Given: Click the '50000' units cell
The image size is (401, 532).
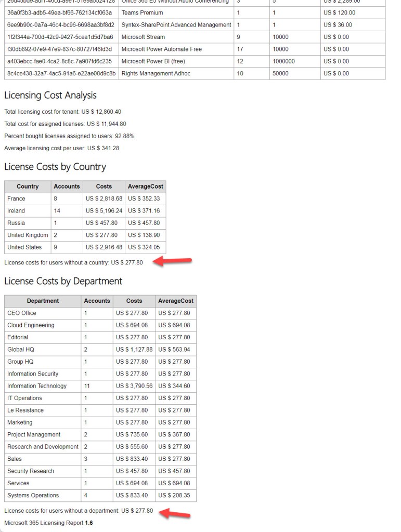Looking at the screenshot, I should click(x=295, y=74).
